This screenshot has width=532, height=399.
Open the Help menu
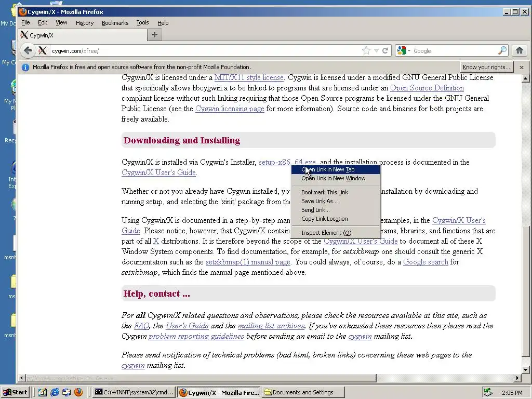pyautogui.click(x=163, y=23)
